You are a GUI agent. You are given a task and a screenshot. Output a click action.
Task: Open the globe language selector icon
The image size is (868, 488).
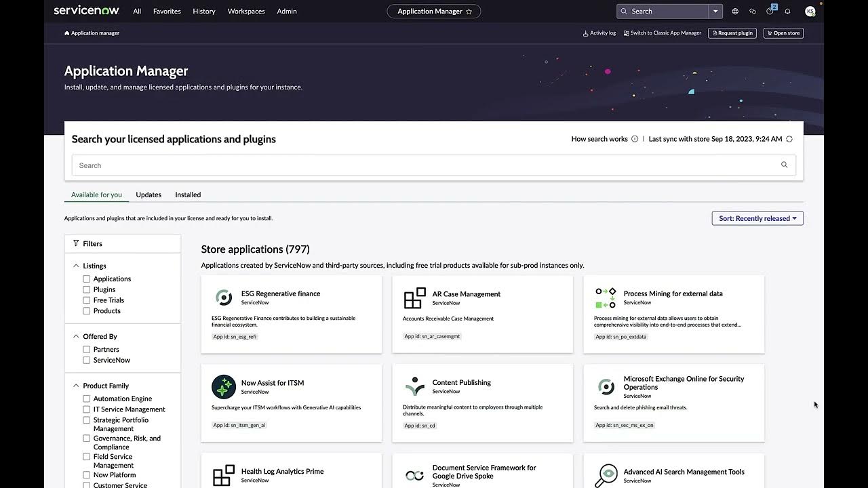(736, 12)
